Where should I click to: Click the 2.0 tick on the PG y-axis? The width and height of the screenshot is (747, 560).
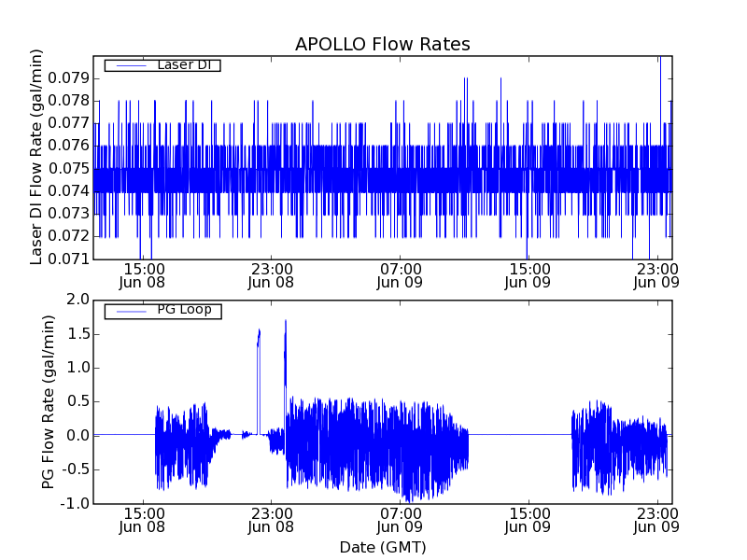point(78,300)
